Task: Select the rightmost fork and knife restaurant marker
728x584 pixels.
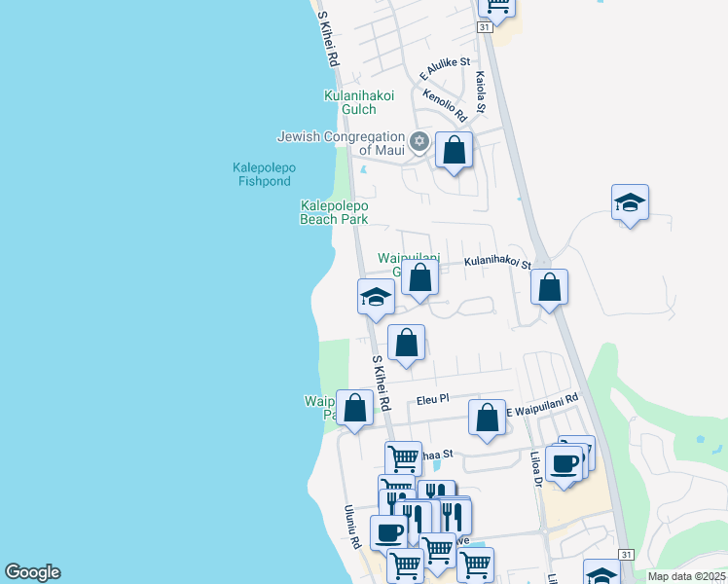Action: pyautogui.click(x=453, y=517)
